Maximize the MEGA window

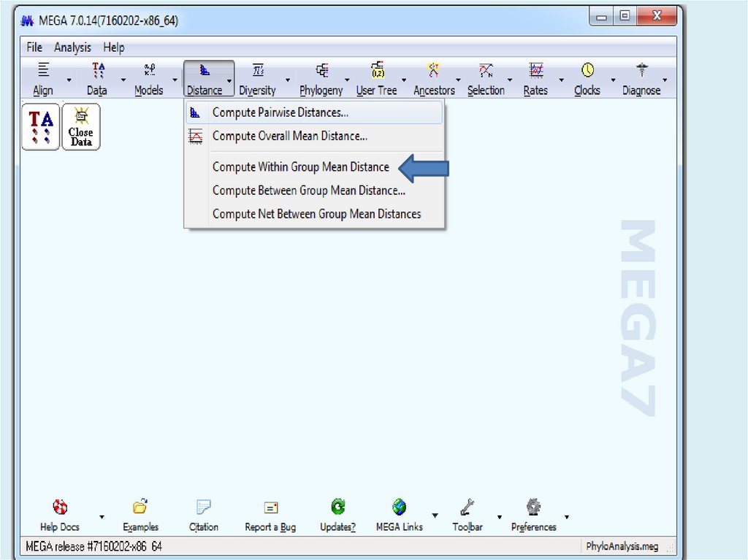(x=625, y=17)
